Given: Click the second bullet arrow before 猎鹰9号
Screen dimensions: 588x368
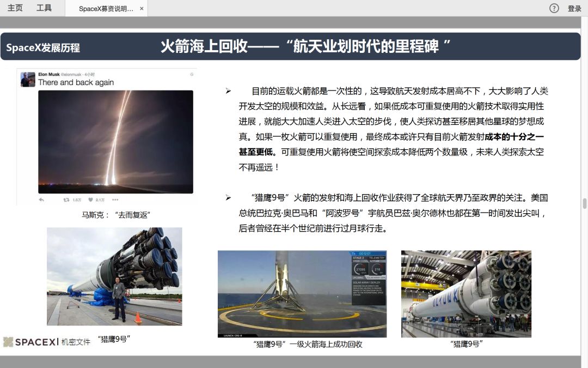Looking at the screenshot, I should pyautogui.click(x=228, y=197).
